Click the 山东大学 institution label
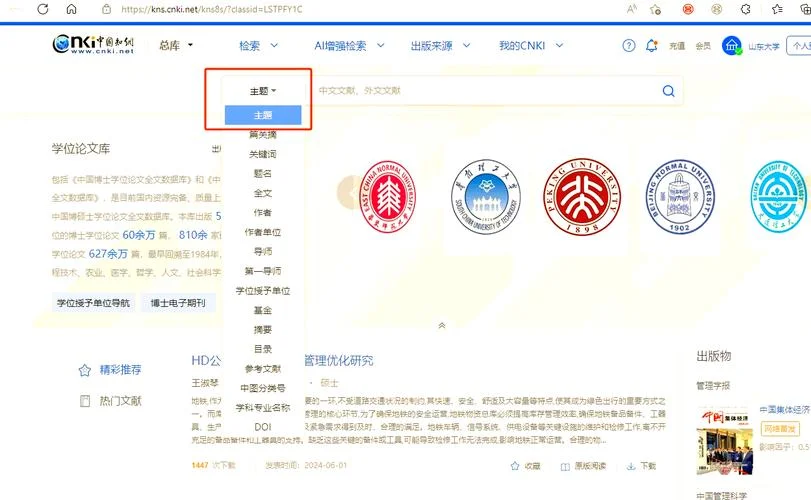The image size is (811, 500). point(763,47)
